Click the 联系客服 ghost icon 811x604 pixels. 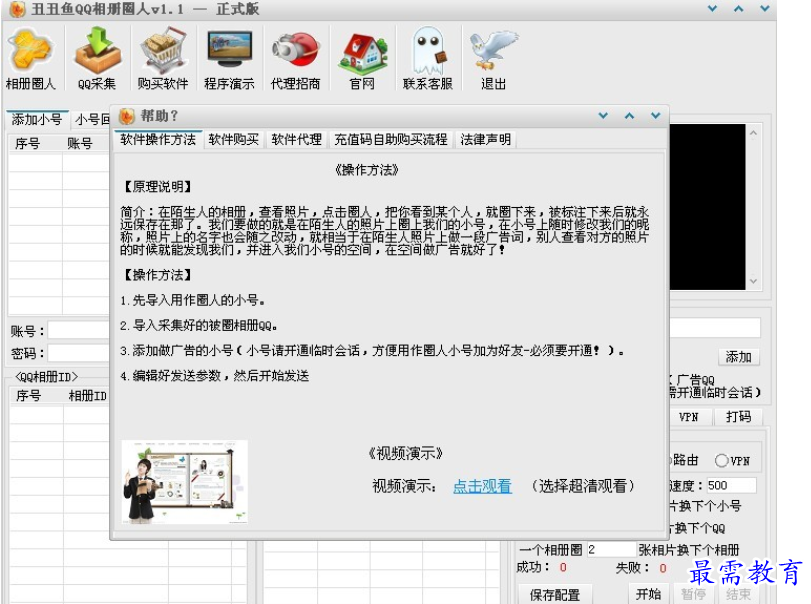[428, 59]
